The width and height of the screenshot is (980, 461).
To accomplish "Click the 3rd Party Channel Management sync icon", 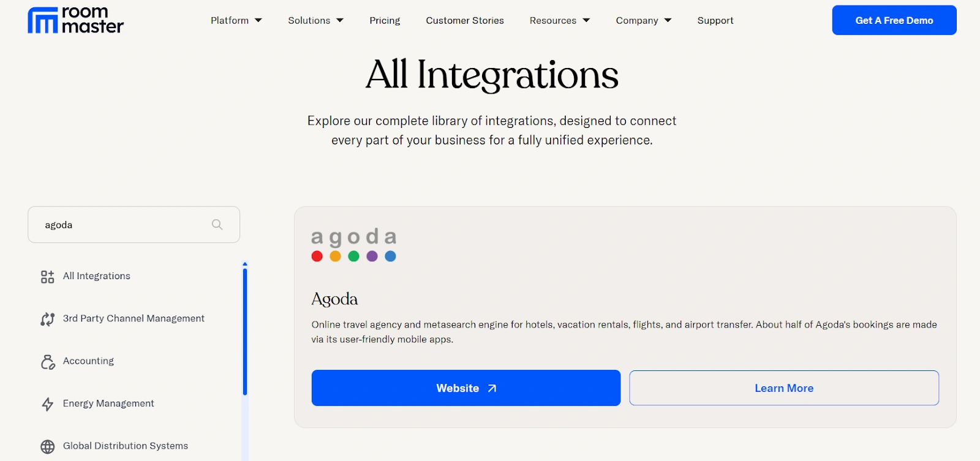I will pyautogui.click(x=47, y=319).
